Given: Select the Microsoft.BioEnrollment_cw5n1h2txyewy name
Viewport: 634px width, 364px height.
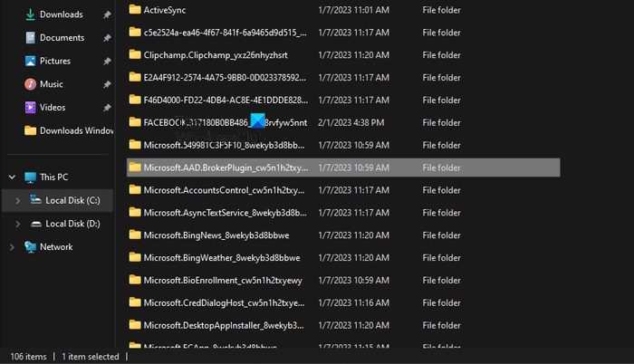Looking at the screenshot, I should [x=223, y=281].
